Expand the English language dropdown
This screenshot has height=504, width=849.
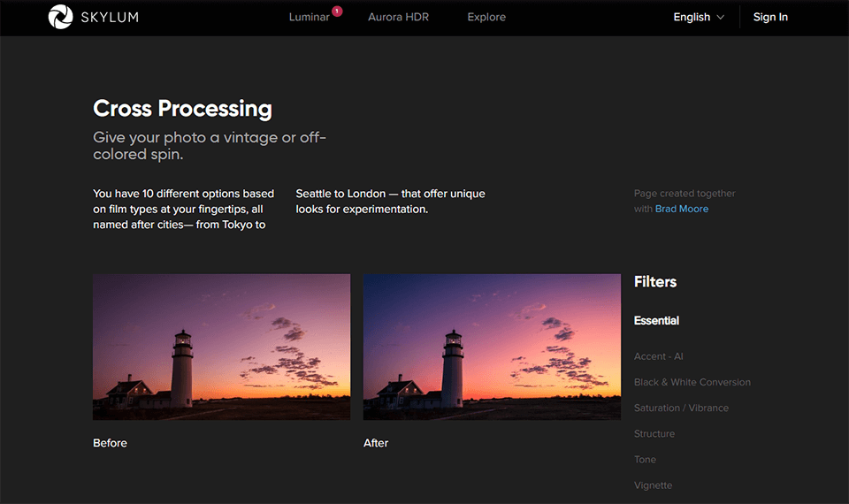[x=699, y=18]
